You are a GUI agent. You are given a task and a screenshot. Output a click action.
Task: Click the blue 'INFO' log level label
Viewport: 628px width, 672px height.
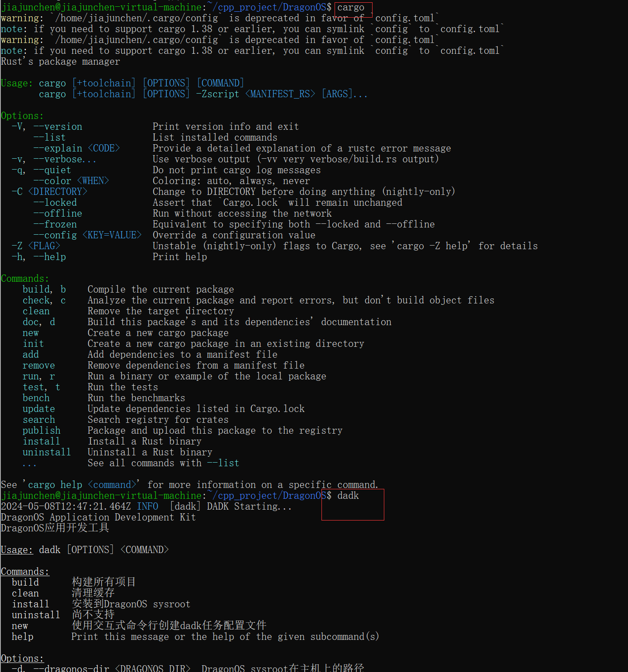(x=147, y=506)
